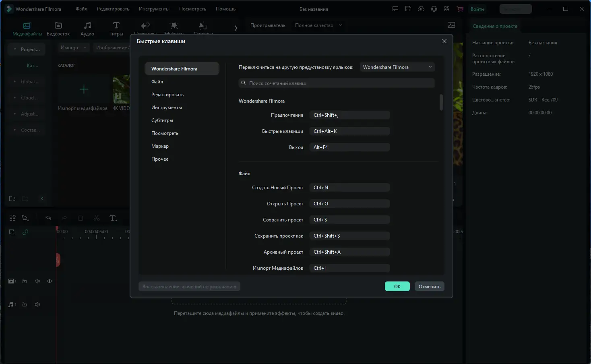Toggle lock on audio track 1

point(25,304)
